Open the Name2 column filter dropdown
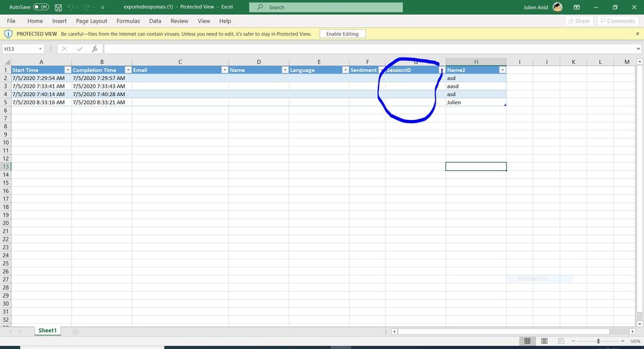Viewport: 644px width, 349px height. tap(502, 70)
